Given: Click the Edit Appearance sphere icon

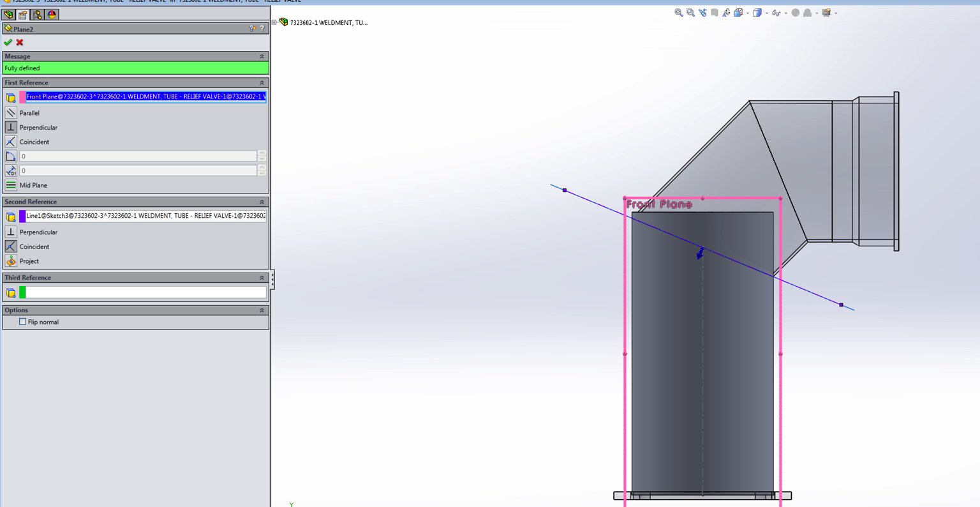Looking at the screenshot, I should tap(795, 12).
